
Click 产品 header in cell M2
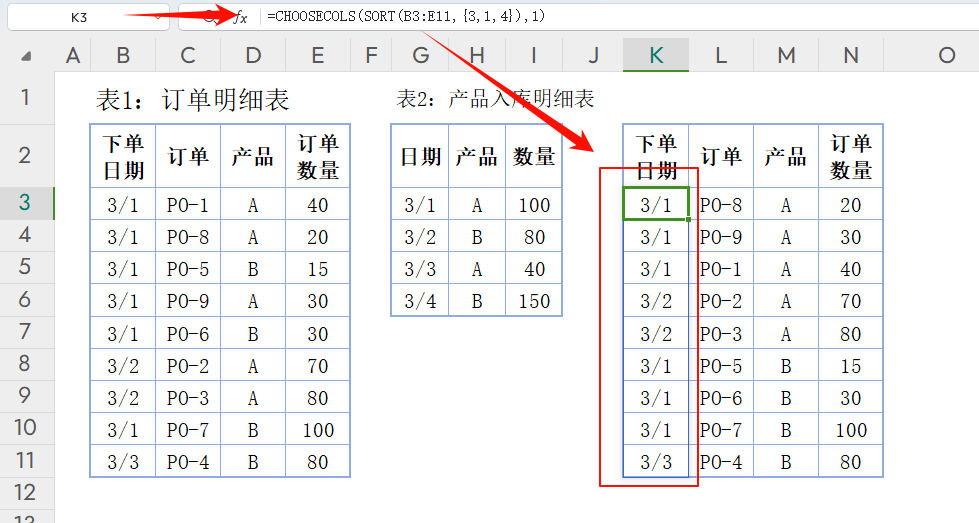pos(786,156)
